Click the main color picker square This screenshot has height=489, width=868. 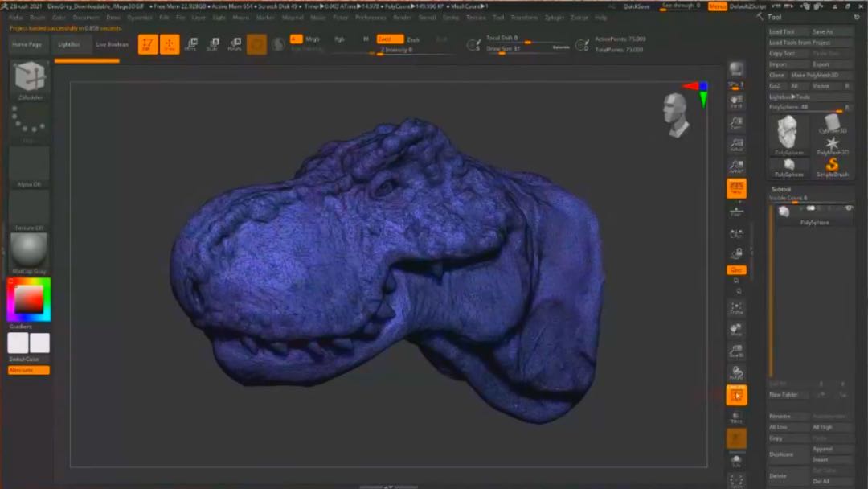click(x=29, y=299)
